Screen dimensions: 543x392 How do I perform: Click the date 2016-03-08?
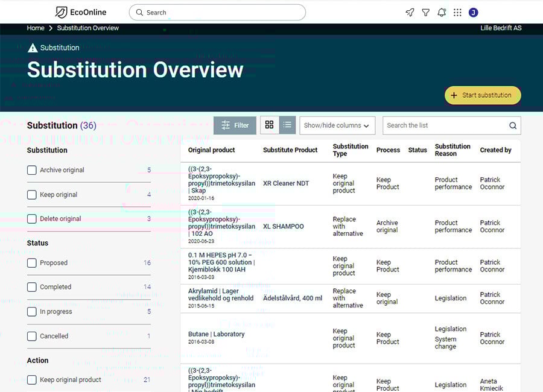pos(201,342)
